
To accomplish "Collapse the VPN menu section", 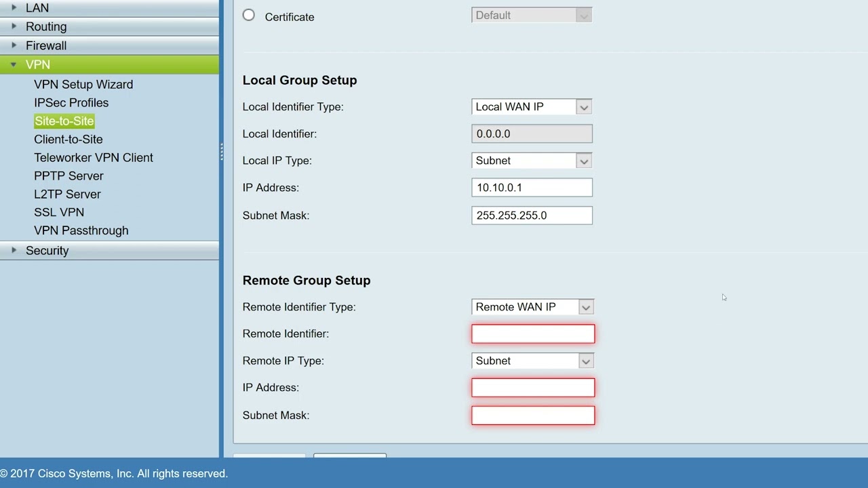I will 109,64.
